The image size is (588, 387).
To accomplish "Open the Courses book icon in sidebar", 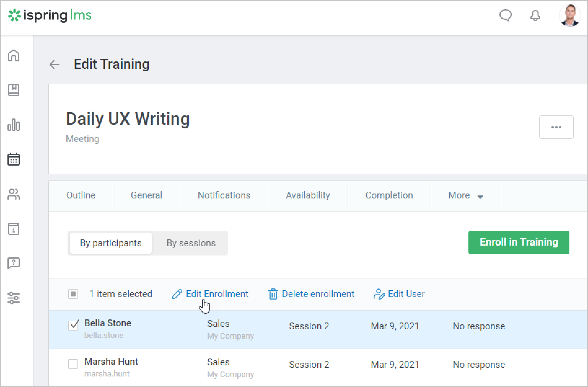I will point(14,90).
